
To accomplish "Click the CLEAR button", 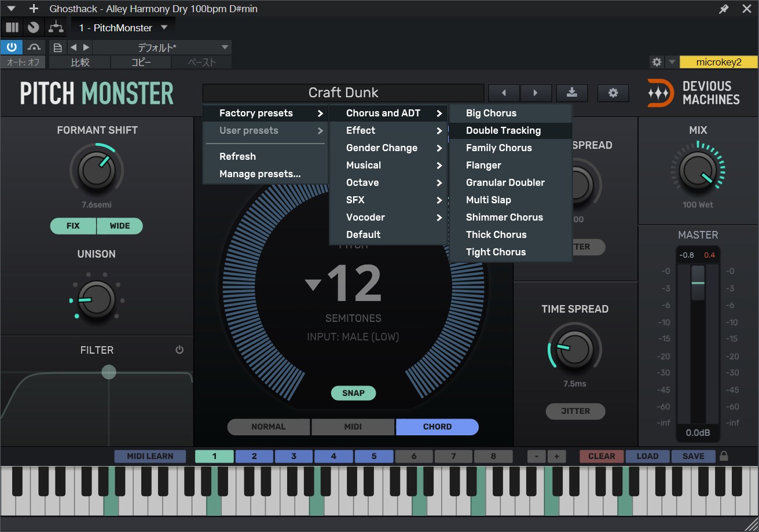I will [602, 456].
